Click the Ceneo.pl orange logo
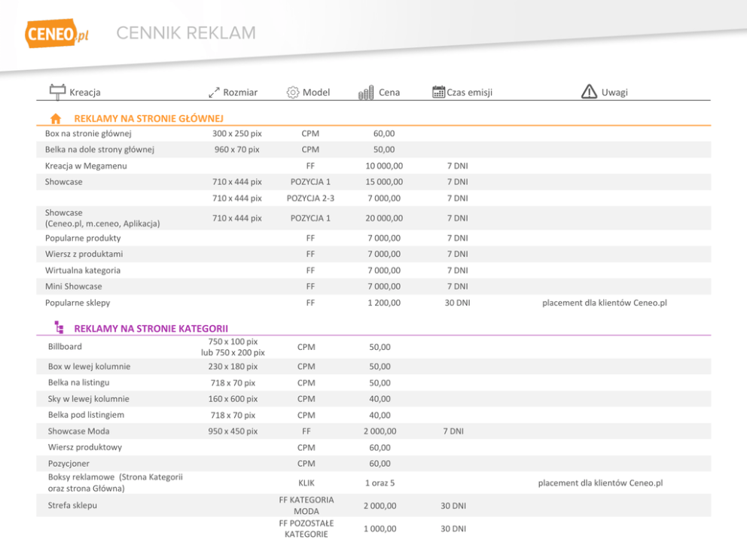The height and width of the screenshot is (560, 747). (56, 34)
